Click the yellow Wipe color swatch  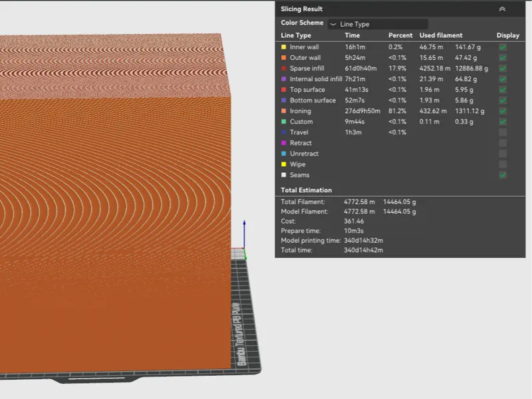pyautogui.click(x=284, y=164)
